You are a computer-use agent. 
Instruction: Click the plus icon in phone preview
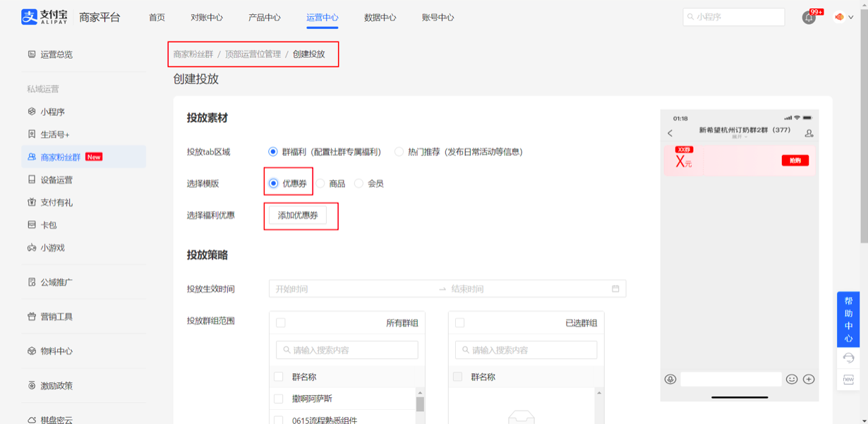(809, 379)
